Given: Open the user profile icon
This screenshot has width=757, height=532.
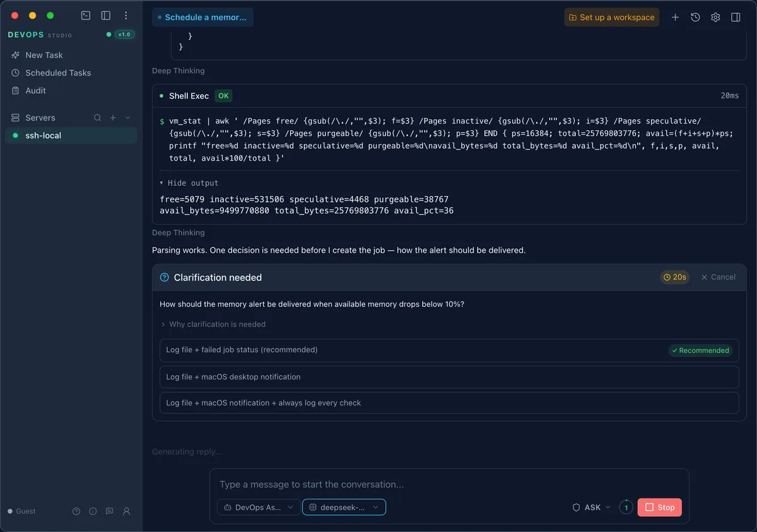Looking at the screenshot, I should (x=126, y=511).
